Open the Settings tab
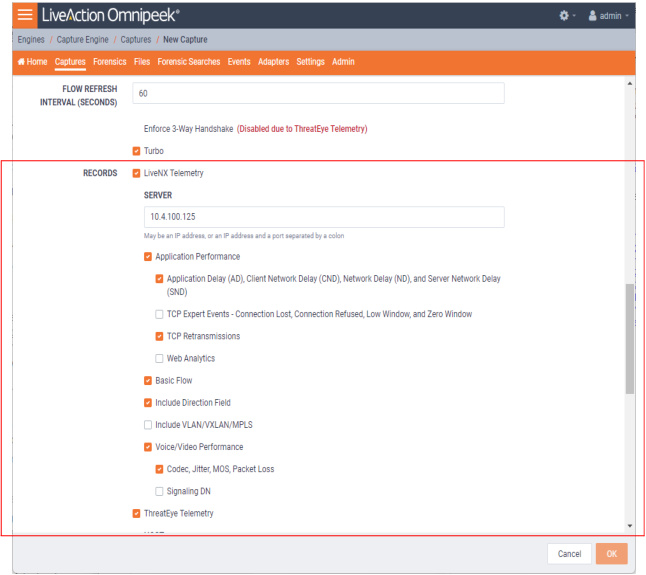The image size is (646, 575). pos(311,62)
